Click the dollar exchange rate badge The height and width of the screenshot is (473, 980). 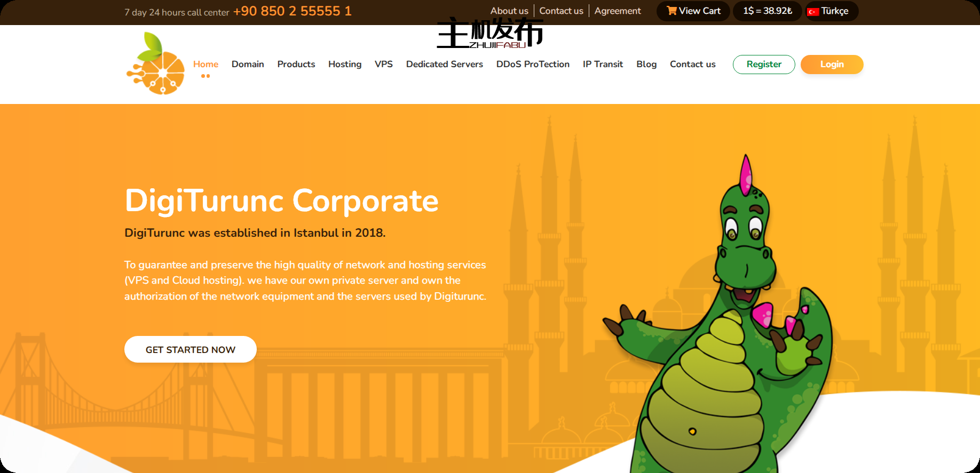(x=767, y=11)
